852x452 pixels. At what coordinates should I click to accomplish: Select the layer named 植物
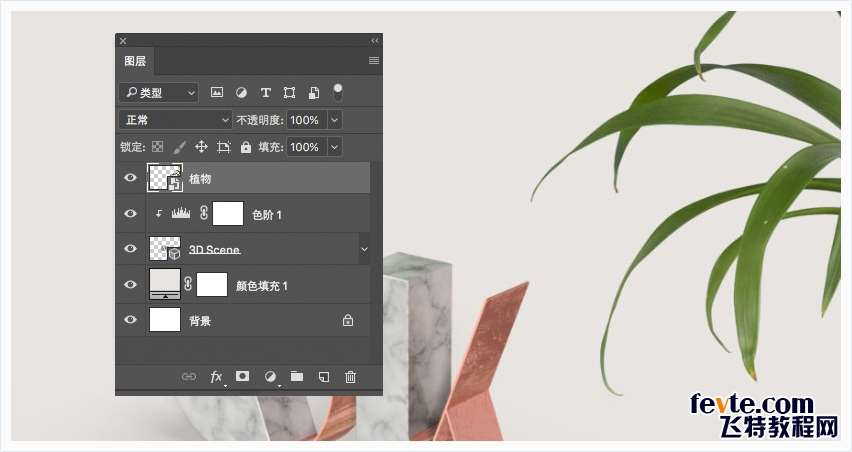tap(200, 179)
